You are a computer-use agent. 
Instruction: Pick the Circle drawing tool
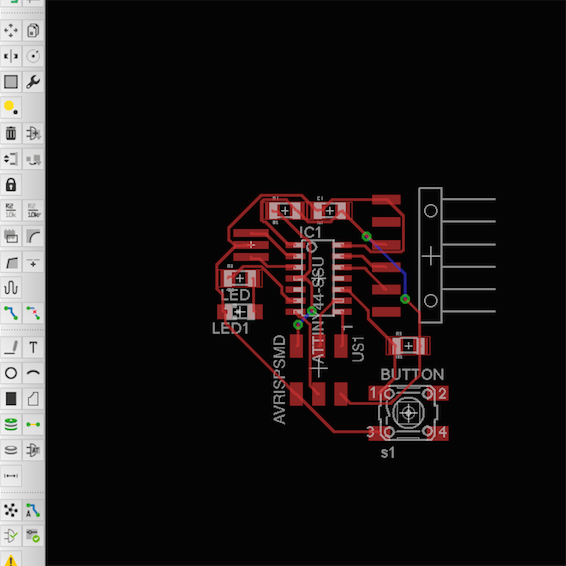[11, 373]
